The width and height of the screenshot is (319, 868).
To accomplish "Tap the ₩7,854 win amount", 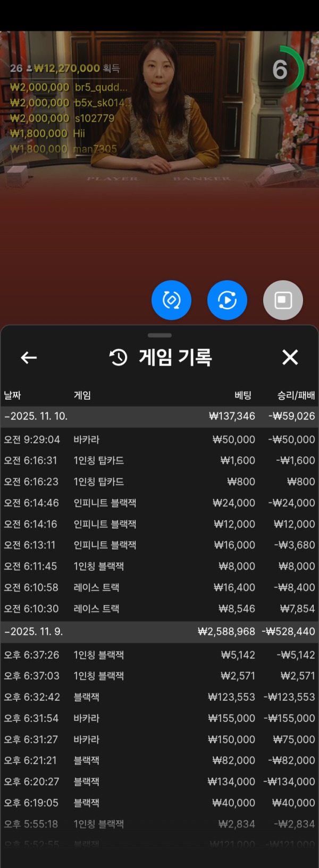I will pyautogui.click(x=298, y=609).
